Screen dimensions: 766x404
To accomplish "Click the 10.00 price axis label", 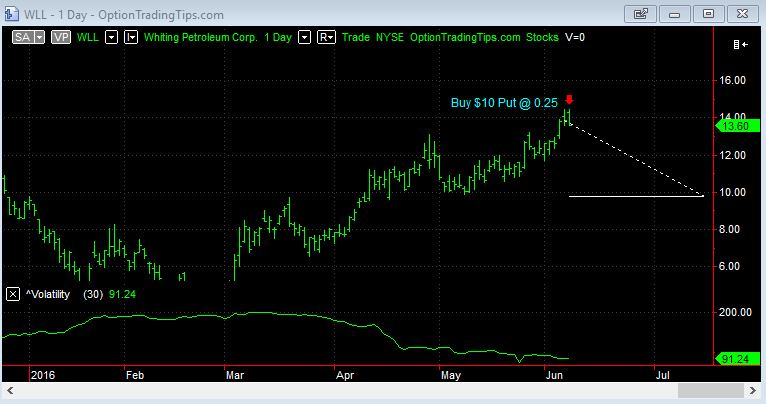I will coord(732,192).
